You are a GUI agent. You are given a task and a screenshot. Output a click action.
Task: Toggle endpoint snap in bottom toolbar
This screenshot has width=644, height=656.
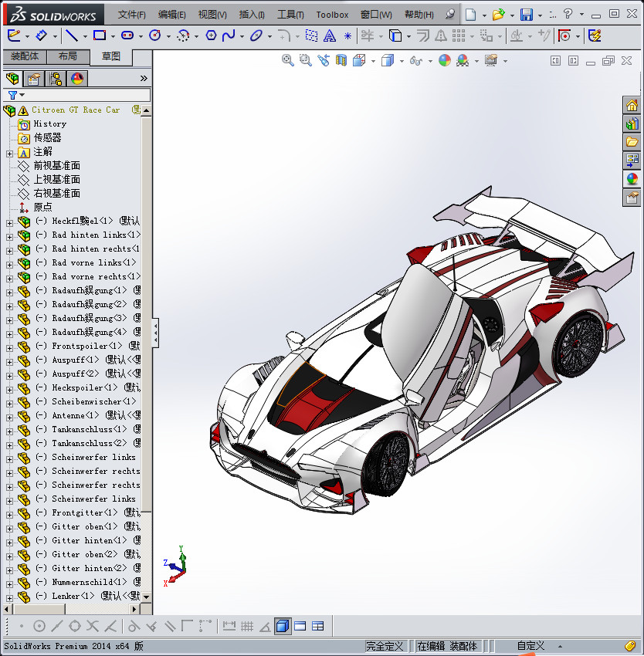21,626
